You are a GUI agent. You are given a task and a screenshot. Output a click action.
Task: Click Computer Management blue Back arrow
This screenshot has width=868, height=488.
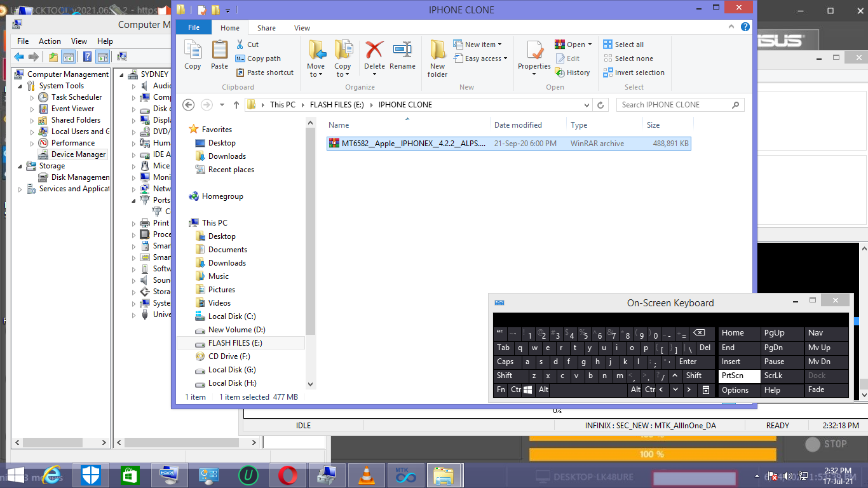19,57
